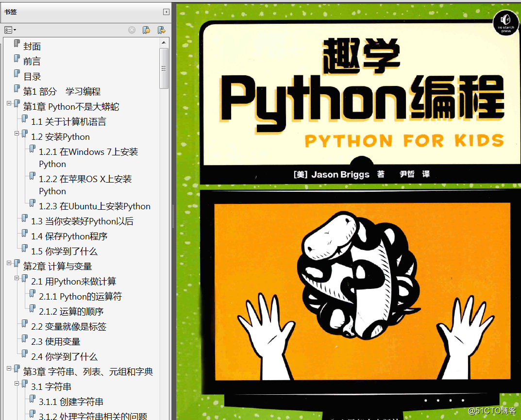
Task: Open 2.4 你学到了什么 bookmark
Action: pos(64,357)
